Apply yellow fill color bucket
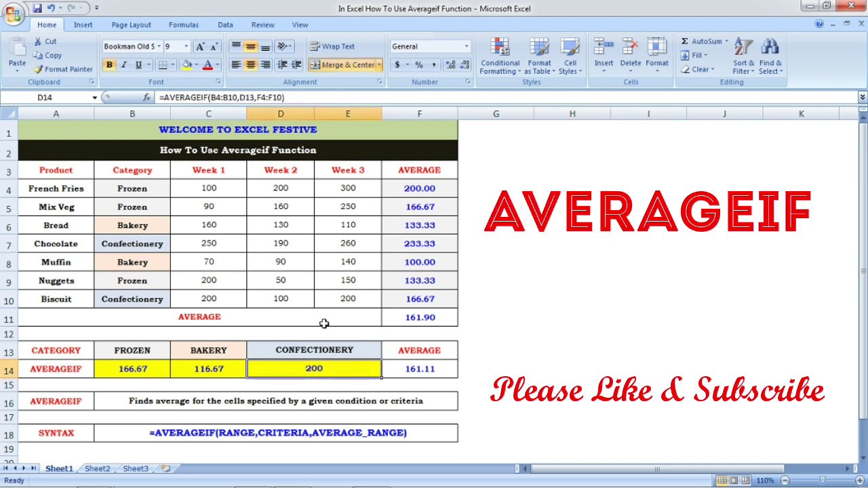Viewport: 868px width, 488px height. point(187,65)
